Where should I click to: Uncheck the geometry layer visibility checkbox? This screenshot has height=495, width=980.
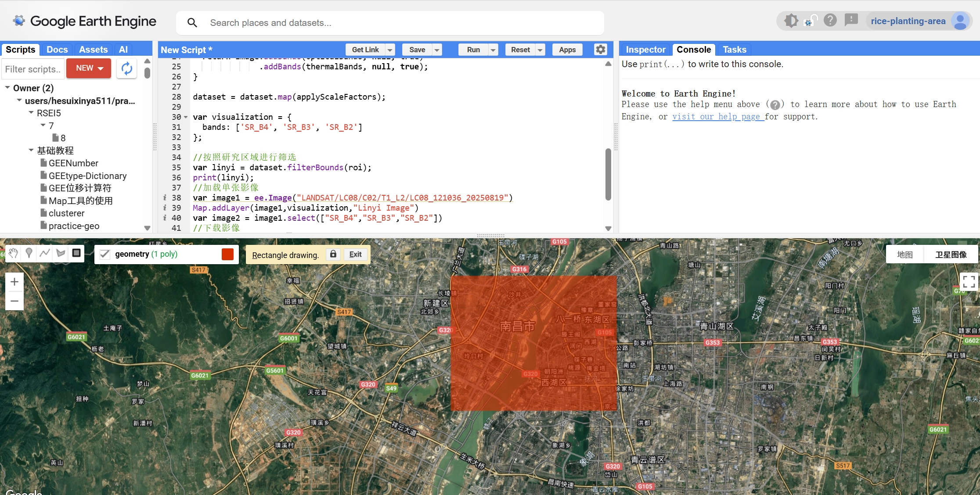[x=105, y=255]
